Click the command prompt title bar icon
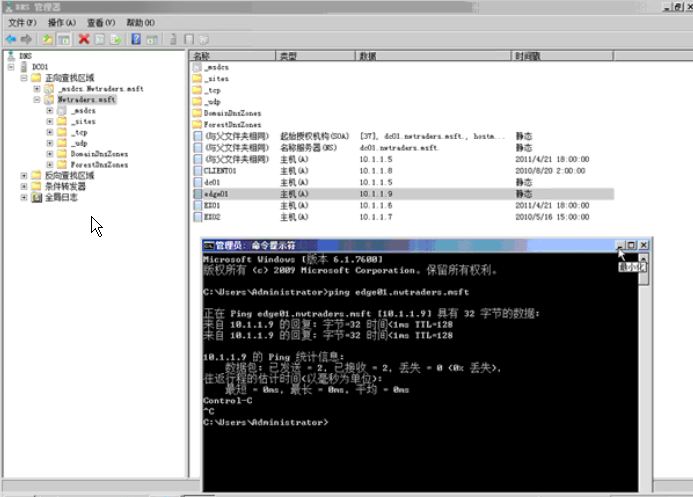693x497 pixels. [x=209, y=245]
